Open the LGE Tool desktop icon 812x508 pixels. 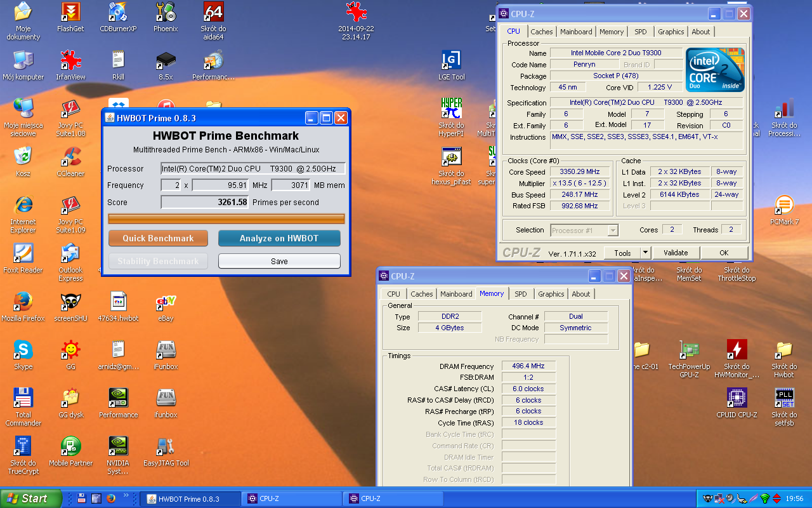451,60
